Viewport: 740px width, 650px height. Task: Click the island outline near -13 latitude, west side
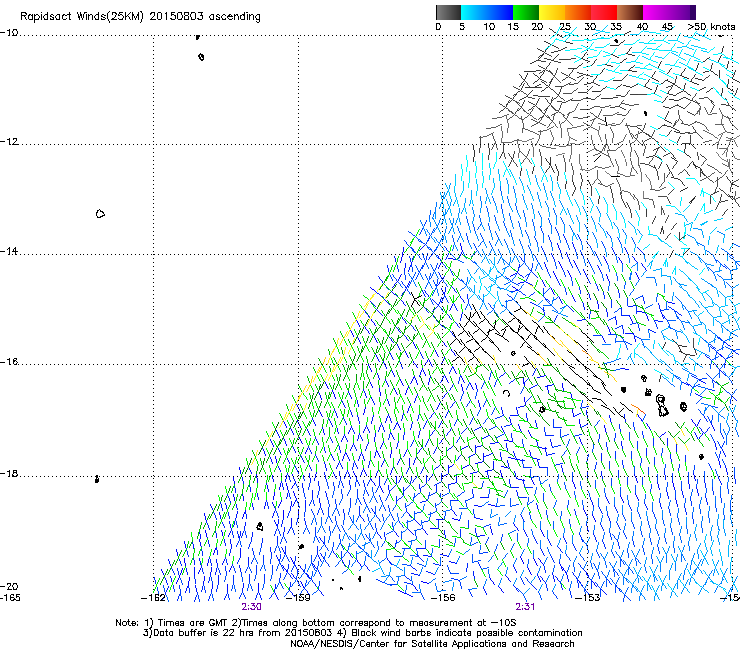(x=100, y=214)
